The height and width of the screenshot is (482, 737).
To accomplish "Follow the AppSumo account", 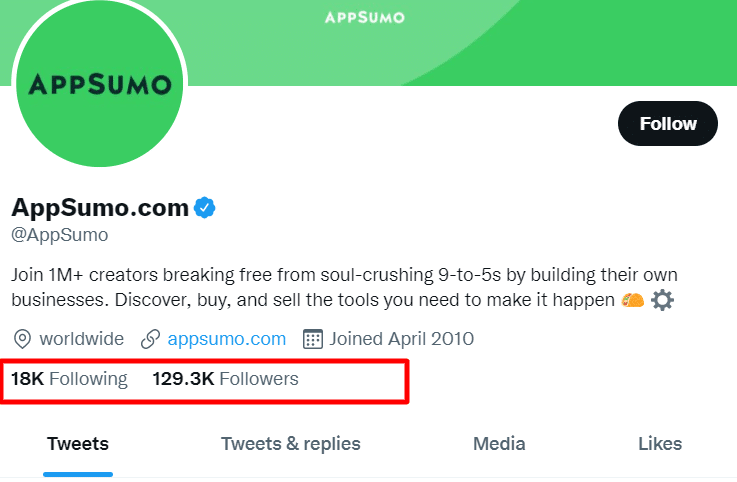I will click(x=667, y=123).
